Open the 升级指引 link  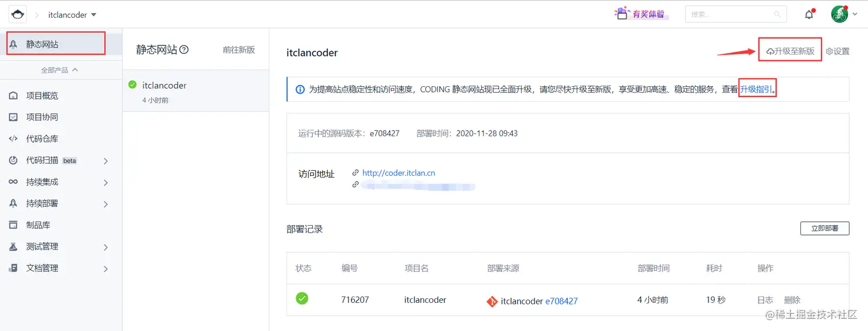756,88
